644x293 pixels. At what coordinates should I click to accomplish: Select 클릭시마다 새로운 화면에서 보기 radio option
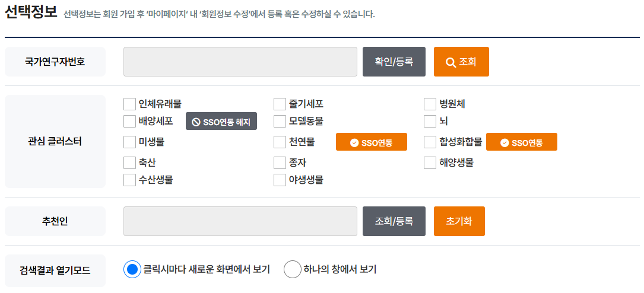pyautogui.click(x=132, y=269)
